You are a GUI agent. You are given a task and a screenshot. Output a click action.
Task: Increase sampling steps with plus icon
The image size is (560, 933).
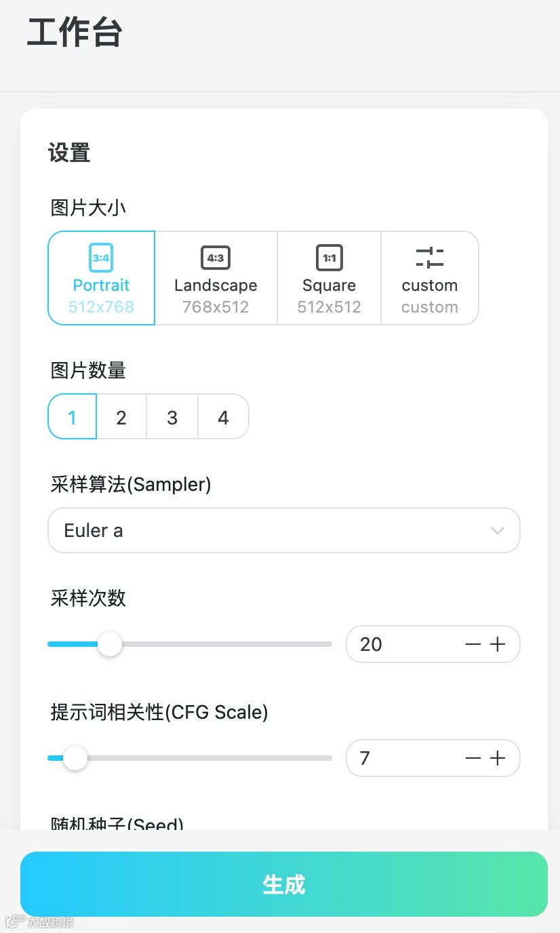coord(498,644)
